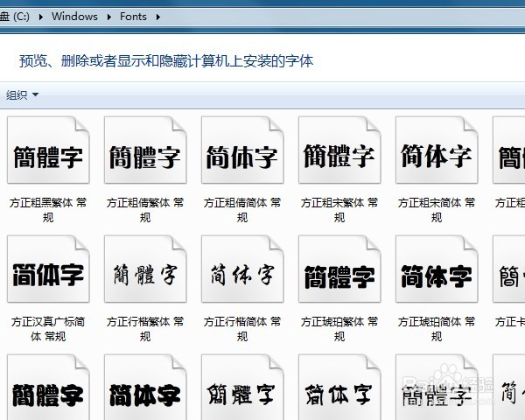Screen dimensions: 525x420
Task: Expand the arrow after Fonts in address bar
Action: pos(158,17)
